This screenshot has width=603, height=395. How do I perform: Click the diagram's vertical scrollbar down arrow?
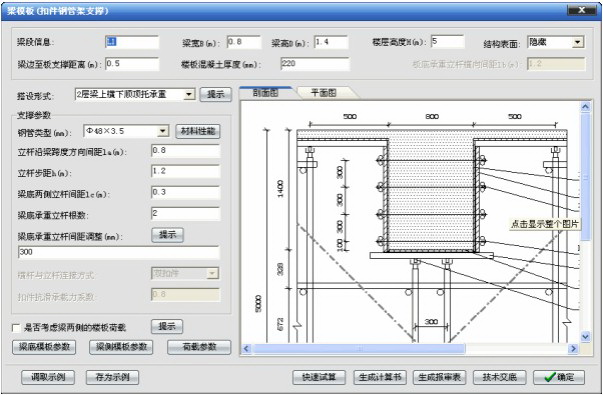click(585, 337)
